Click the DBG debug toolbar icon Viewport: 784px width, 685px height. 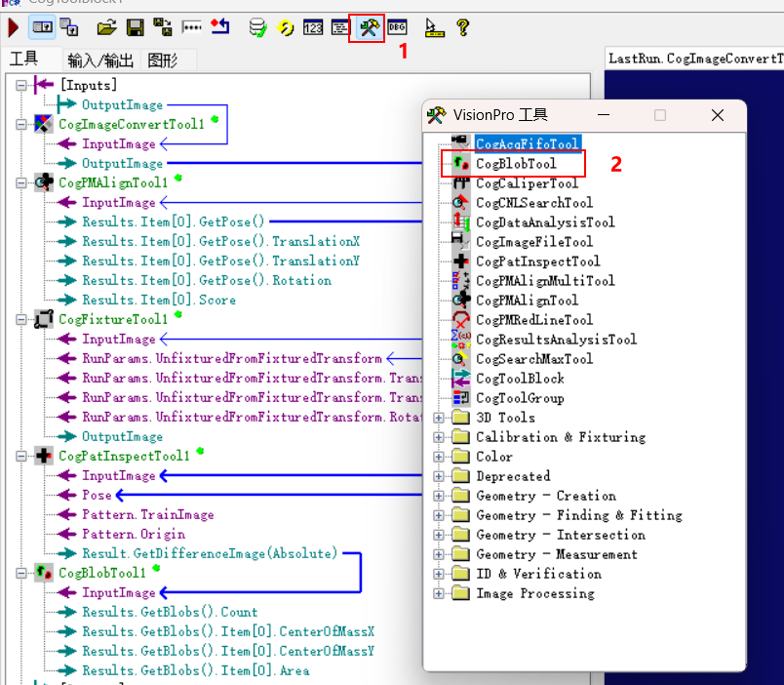[397, 27]
